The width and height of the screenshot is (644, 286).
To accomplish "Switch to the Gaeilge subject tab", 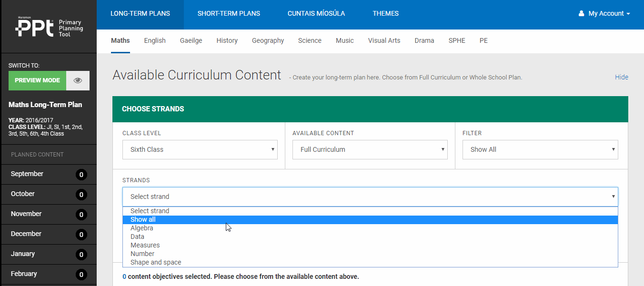I will (x=191, y=40).
